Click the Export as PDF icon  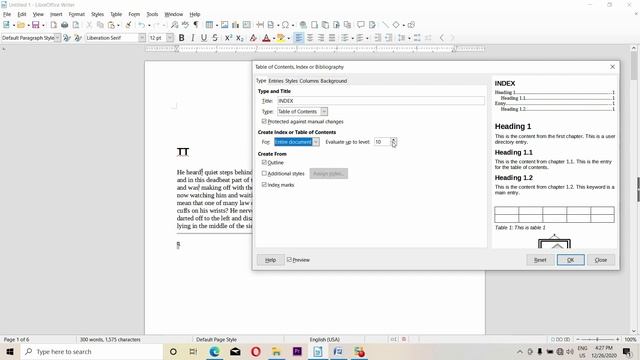click(53, 25)
